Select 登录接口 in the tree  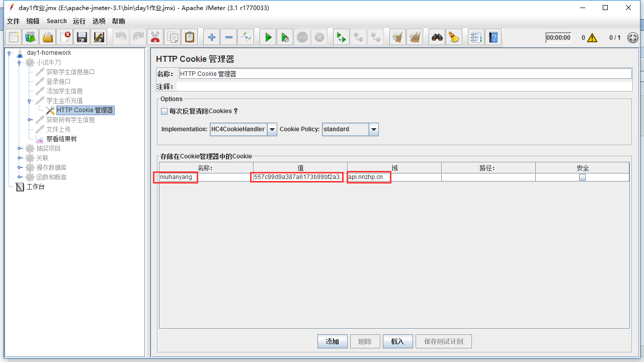click(58, 81)
